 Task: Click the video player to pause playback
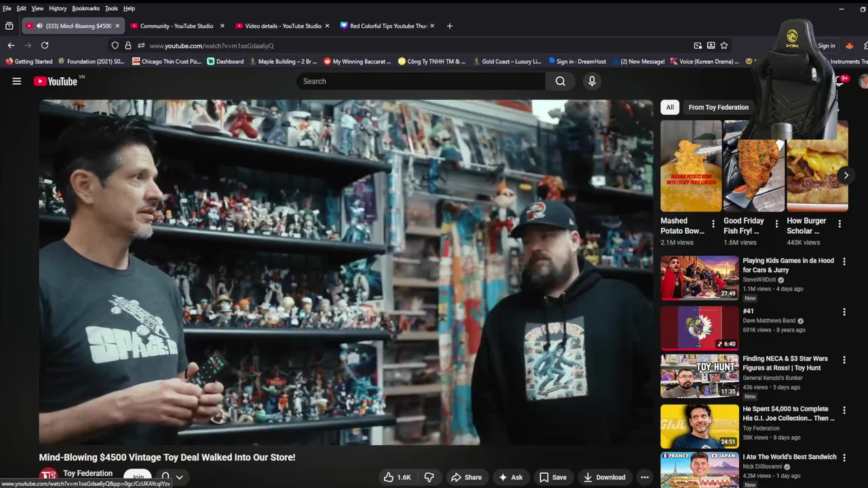(346, 272)
